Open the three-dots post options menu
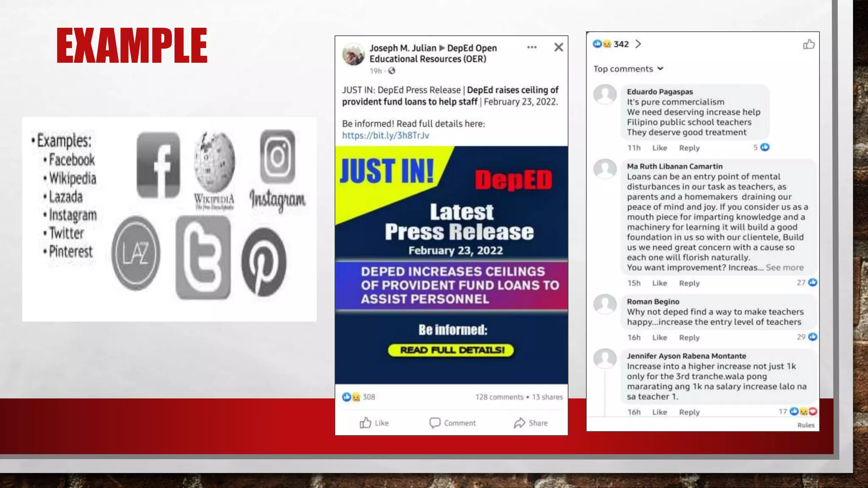This screenshot has width=868, height=488. (x=532, y=47)
